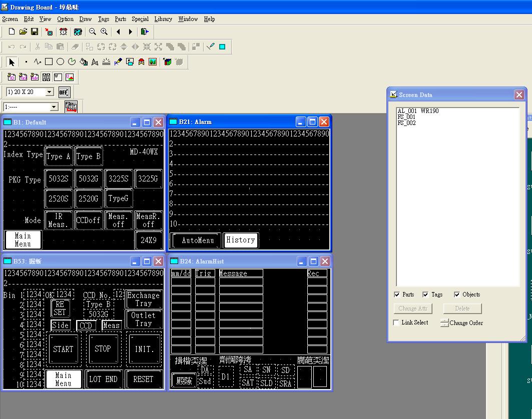Viewport: 532px width, 419px height.
Task: Click the OFF grid toggle icon
Action: click(x=64, y=92)
